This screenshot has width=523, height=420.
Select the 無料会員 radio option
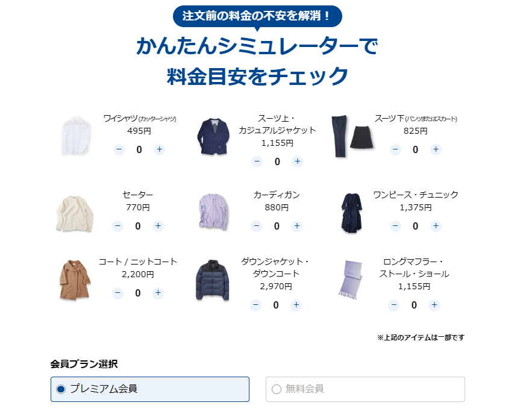point(365,389)
